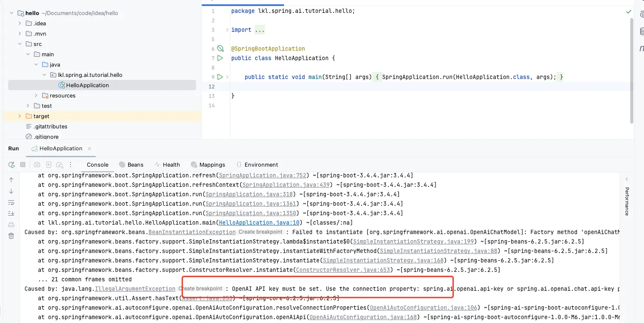Open the ConstructorResolver.java:653 link
This screenshot has height=323, width=644.
343,270
